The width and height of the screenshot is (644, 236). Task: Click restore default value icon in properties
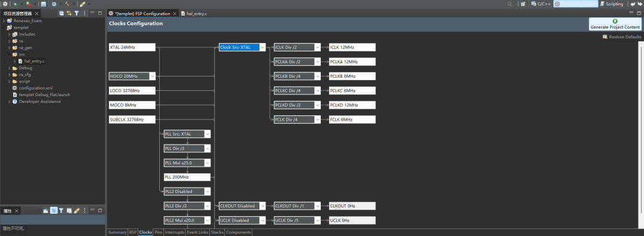point(69,210)
